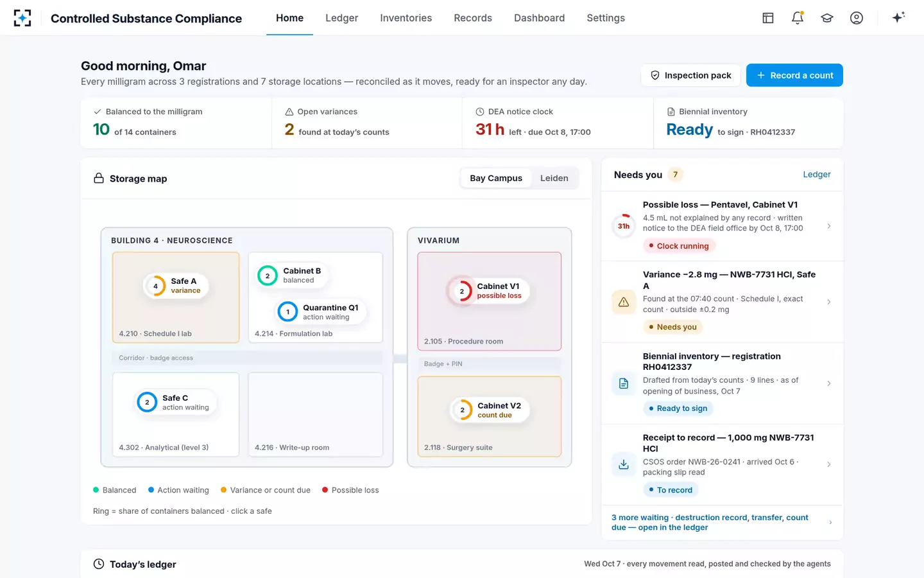Select the Safe A variance ring

point(155,286)
